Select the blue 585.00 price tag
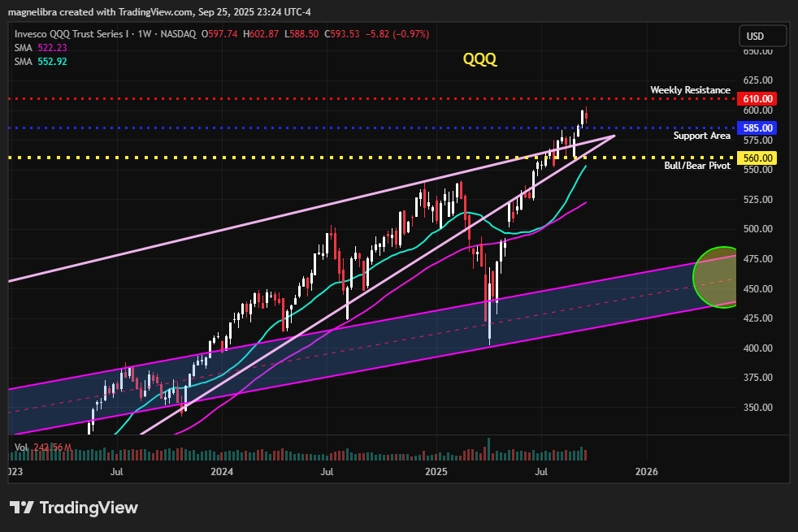Viewport: 798px width, 532px height. (757, 128)
